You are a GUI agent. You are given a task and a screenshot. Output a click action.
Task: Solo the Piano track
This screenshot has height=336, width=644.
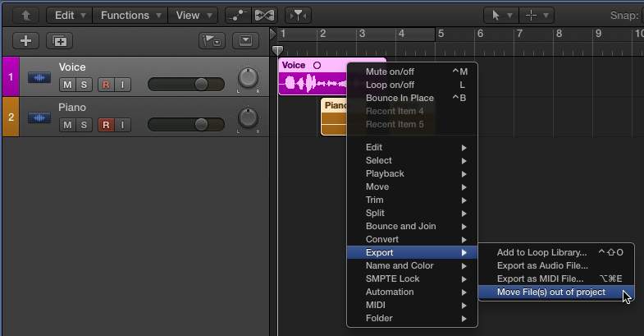[84, 125]
